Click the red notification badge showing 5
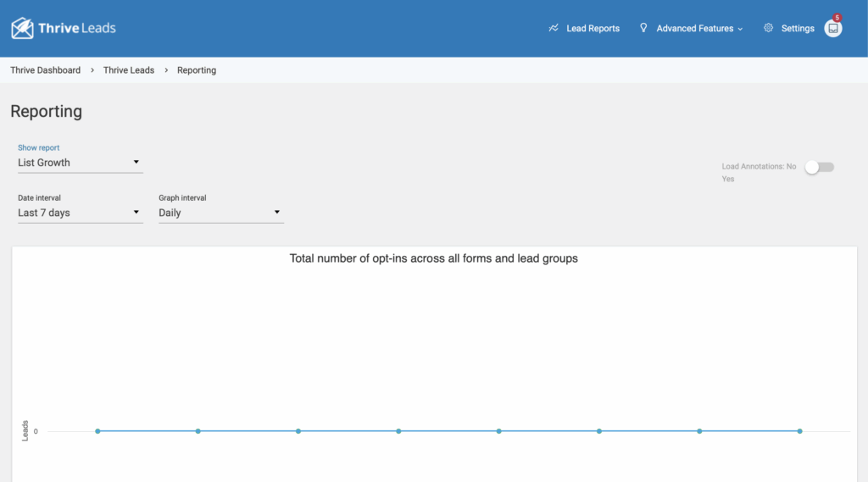The width and height of the screenshot is (868, 482). (837, 18)
